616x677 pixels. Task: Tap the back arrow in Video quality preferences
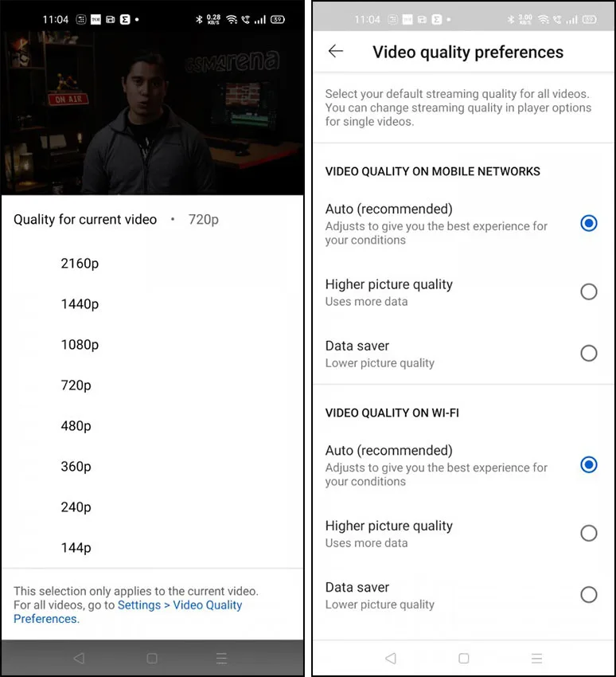(x=335, y=52)
